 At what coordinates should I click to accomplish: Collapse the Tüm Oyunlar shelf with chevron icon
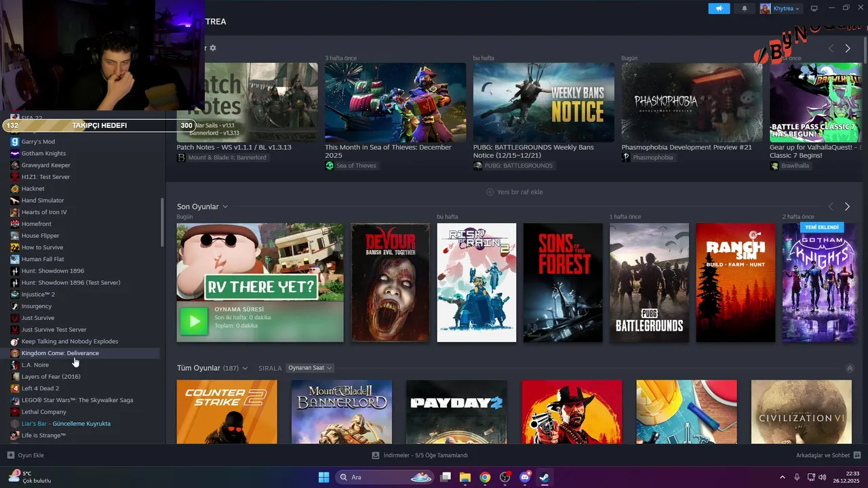click(850, 369)
